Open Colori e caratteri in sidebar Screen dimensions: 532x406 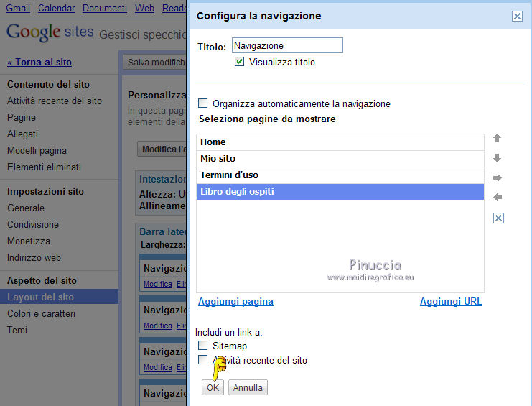pos(41,314)
